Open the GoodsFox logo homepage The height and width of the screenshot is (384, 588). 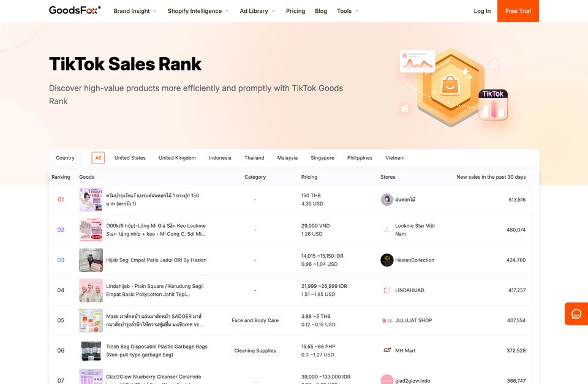[75, 10]
